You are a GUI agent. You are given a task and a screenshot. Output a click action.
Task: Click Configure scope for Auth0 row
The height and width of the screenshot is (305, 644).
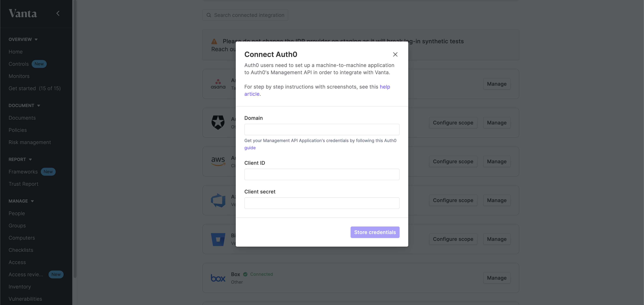coord(453,123)
